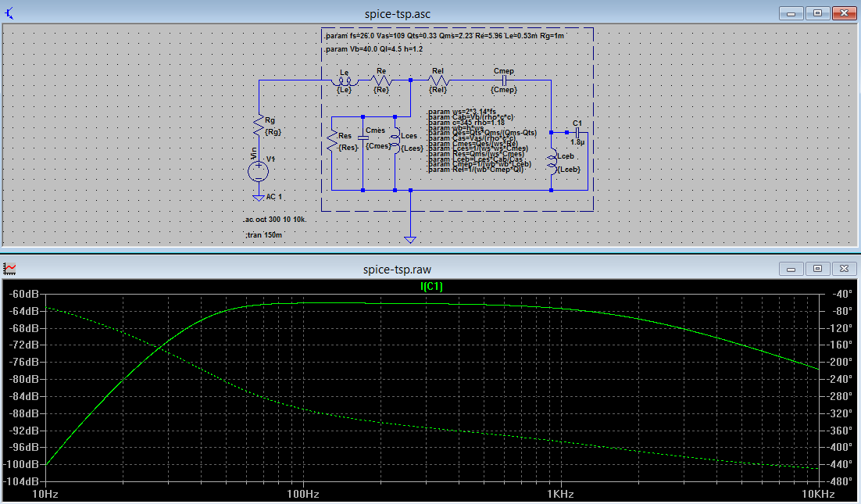
Task: Click the ground symbol below the dashed box
Action: 410,238
